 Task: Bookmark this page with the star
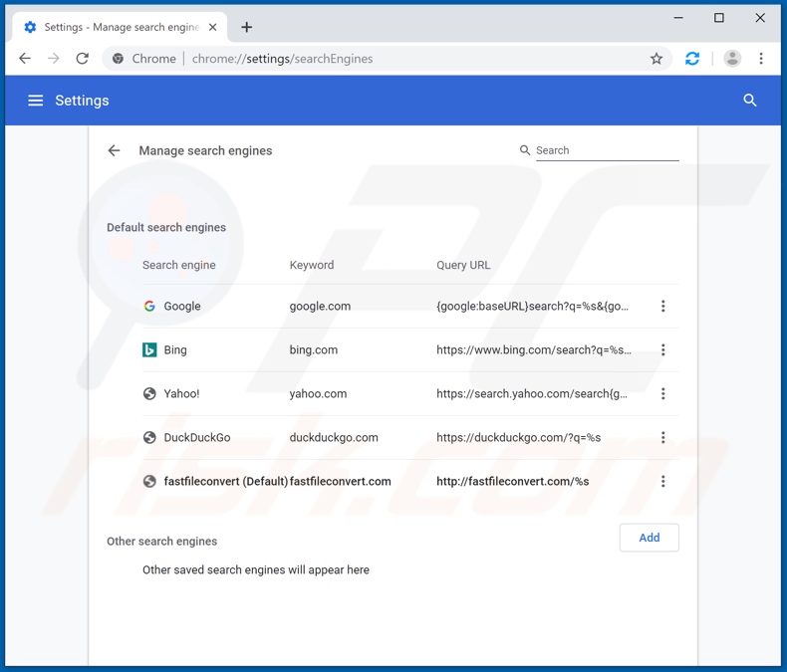656,59
